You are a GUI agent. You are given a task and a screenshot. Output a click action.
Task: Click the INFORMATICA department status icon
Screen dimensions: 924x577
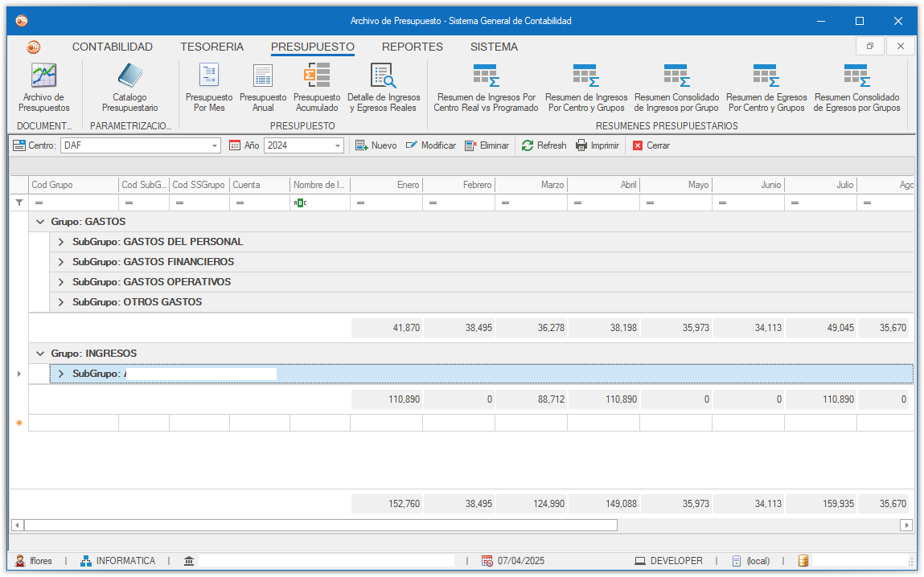click(86, 561)
